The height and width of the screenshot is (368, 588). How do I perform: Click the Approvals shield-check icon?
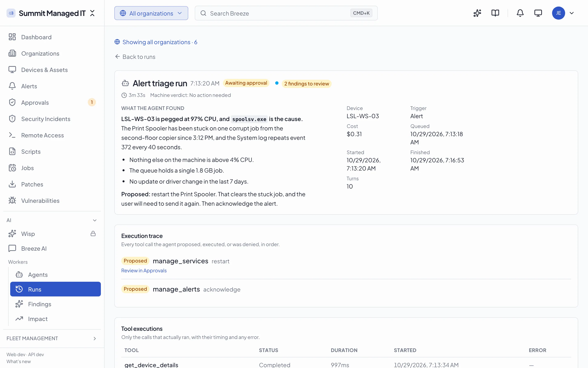[12, 102]
